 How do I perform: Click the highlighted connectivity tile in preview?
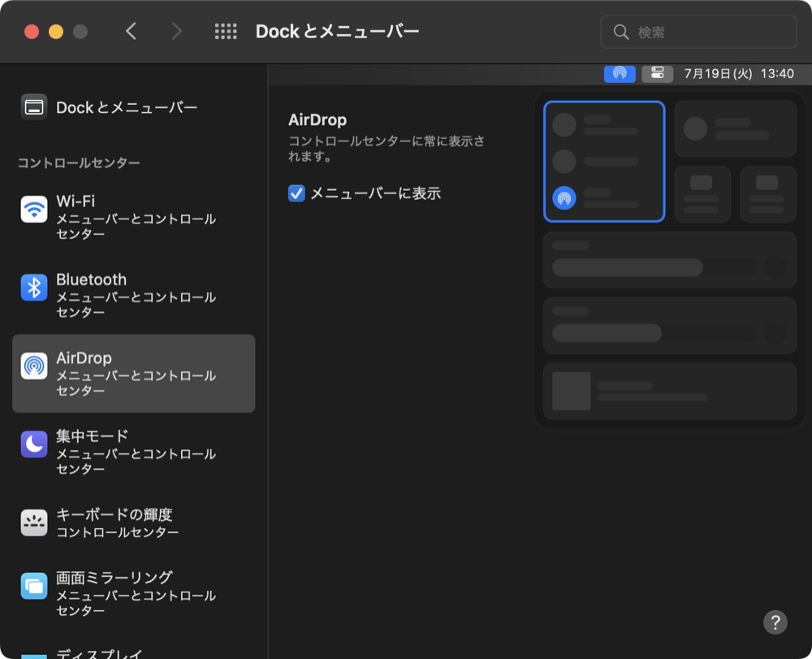tap(604, 162)
